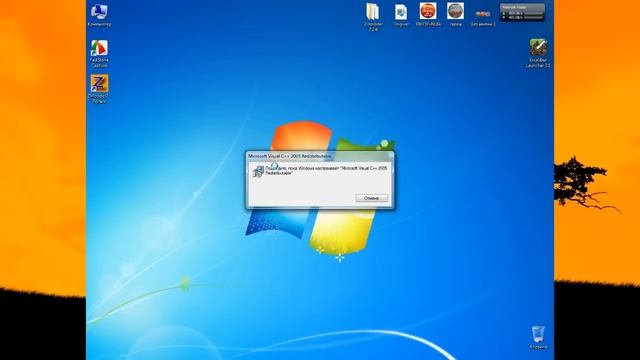The height and width of the screenshot is (360, 640).
Task: Select the small red-and-white cars image icon
Action: click(x=483, y=18)
